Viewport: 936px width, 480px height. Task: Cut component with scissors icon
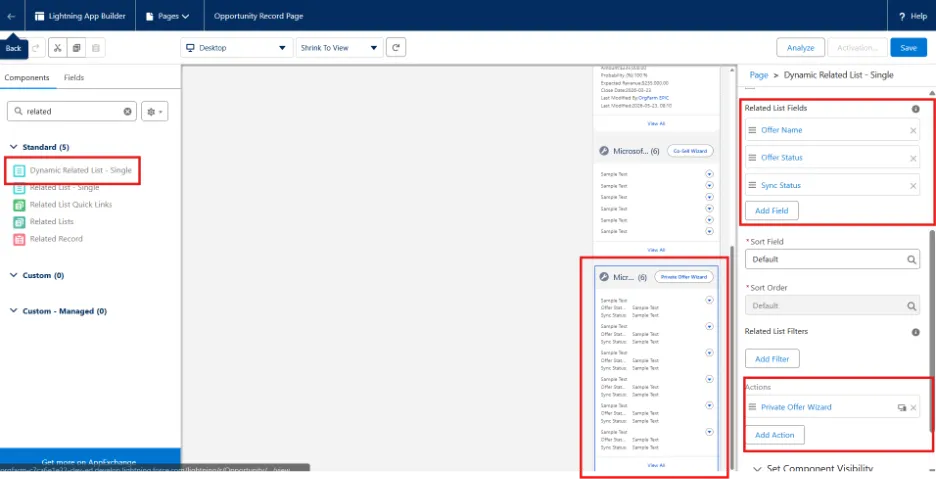coord(57,48)
